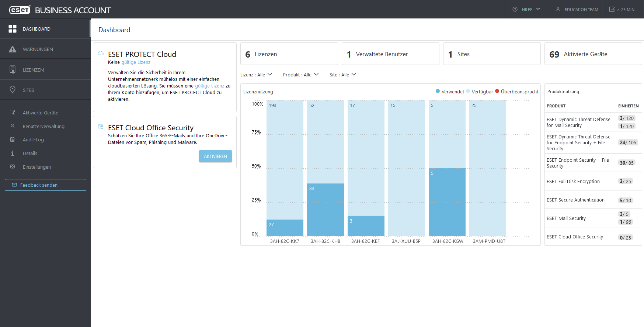
Task: Click the AKTIVIEREN button
Action: 215,156
